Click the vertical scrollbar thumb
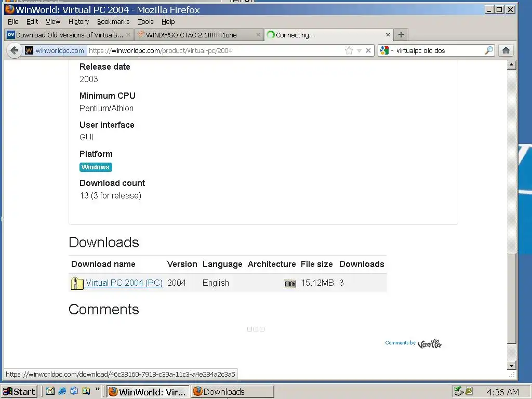The image size is (532, 399). [x=512, y=299]
